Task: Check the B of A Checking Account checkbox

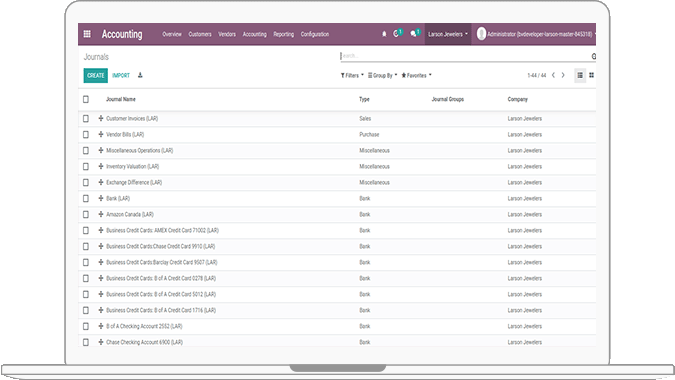Action: [86, 326]
